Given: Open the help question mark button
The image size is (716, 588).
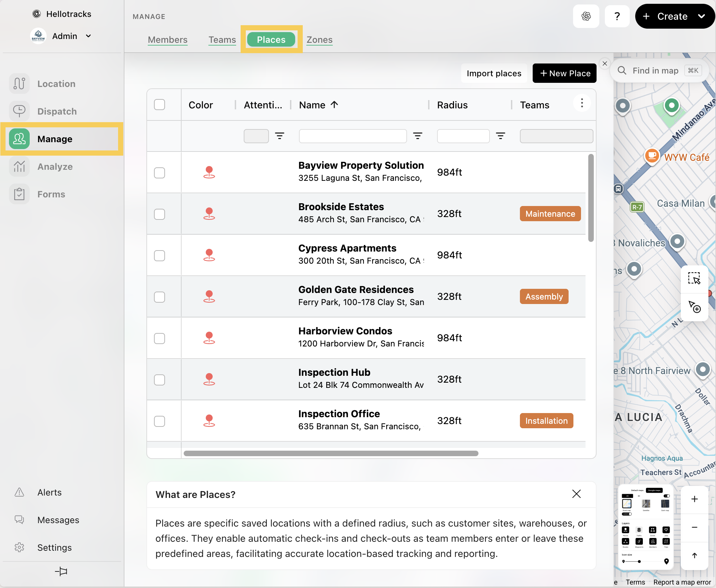Looking at the screenshot, I should coord(617,16).
